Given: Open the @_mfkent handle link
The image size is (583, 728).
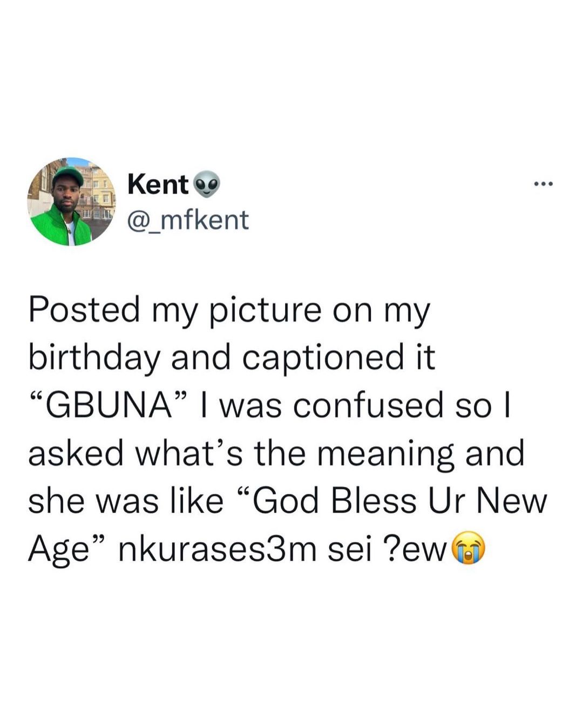Looking at the screenshot, I should coord(188,220).
